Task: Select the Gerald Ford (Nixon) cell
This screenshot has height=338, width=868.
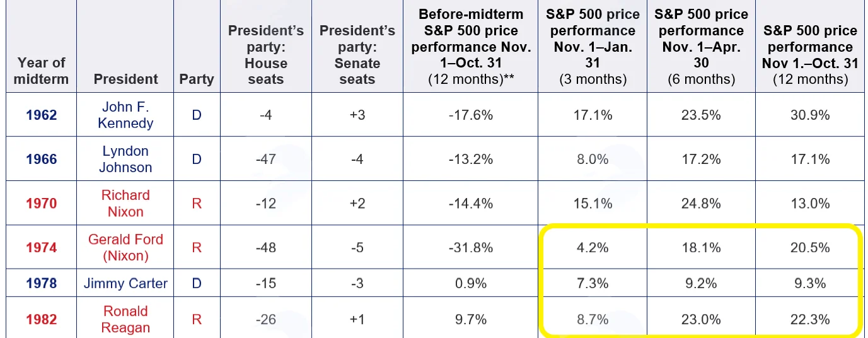Action: pyautogui.click(x=125, y=247)
